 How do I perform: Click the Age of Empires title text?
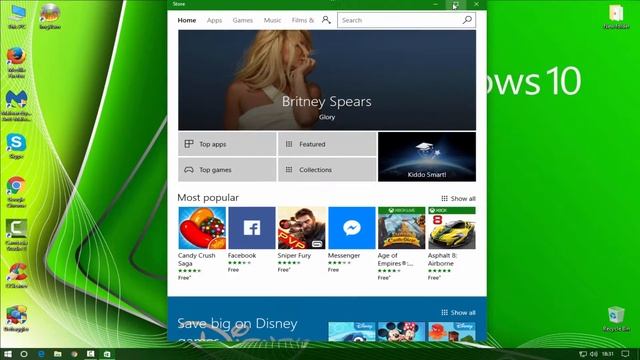(395, 259)
